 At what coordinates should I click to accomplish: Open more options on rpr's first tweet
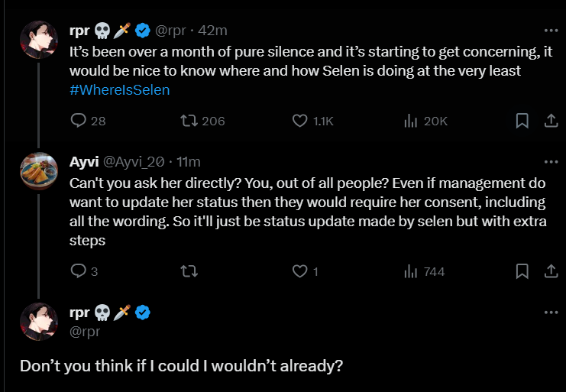[x=550, y=31]
